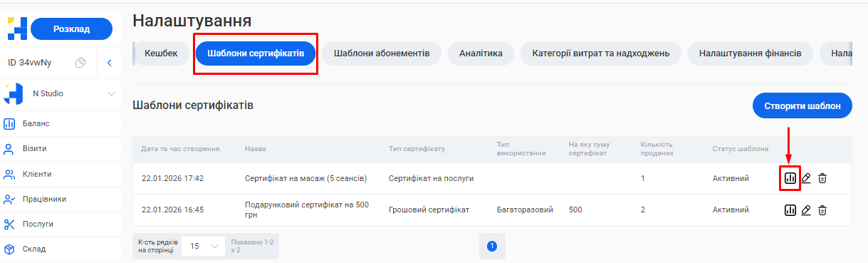Click the Статус шаблона column header
The image size is (868, 263).
tap(741, 149)
